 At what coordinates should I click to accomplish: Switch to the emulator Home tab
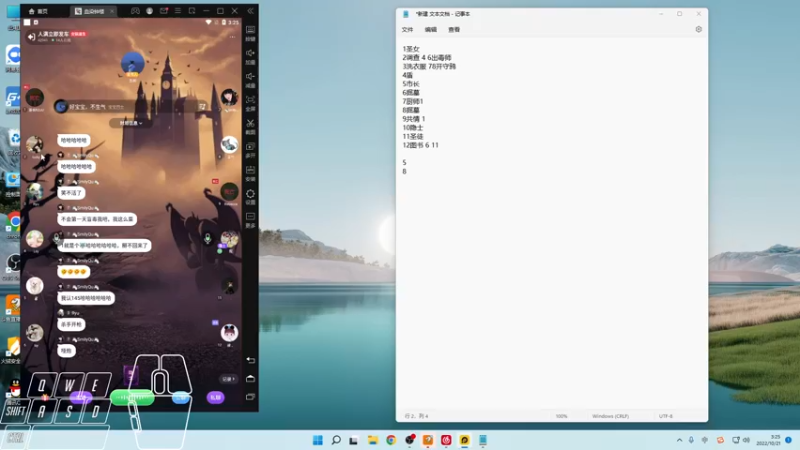39,11
